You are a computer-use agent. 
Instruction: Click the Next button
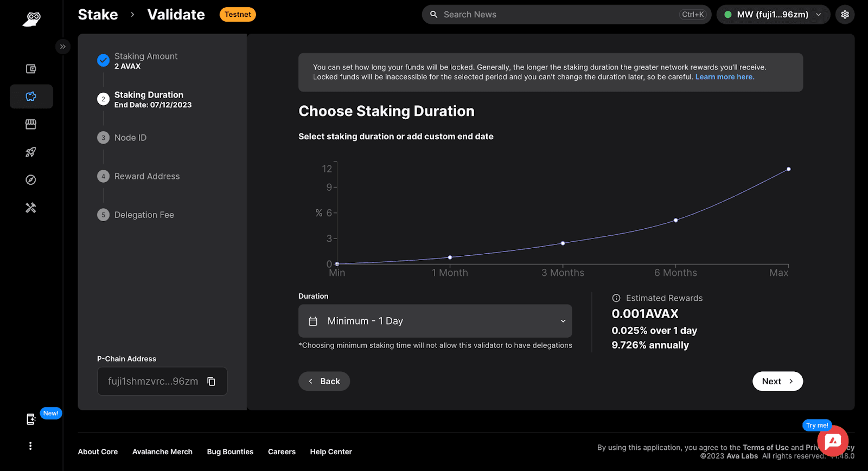(x=777, y=381)
